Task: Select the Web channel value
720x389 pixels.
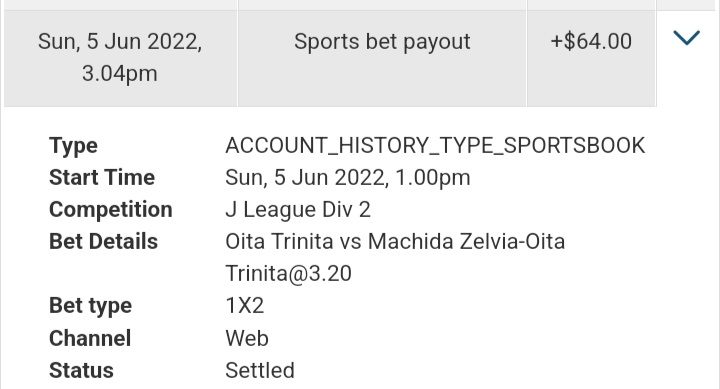Action: click(247, 338)
